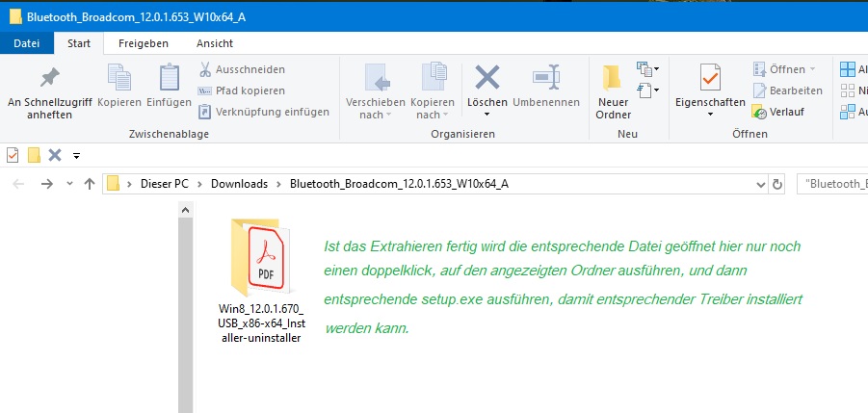The height and width of the screenshot is (413, 868).
Task: Open the Einfacher Zugriff dropdown icon
Action: tap(647, 90)
